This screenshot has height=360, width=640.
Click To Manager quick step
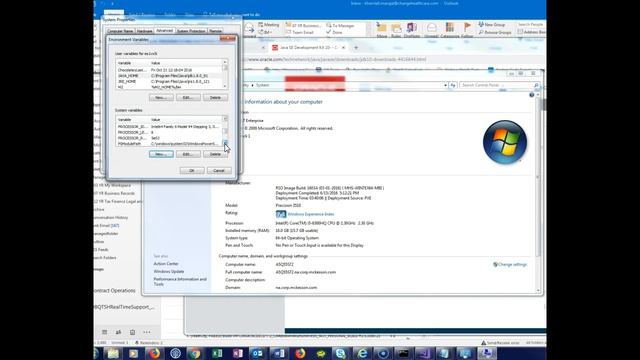pos(340,25)
